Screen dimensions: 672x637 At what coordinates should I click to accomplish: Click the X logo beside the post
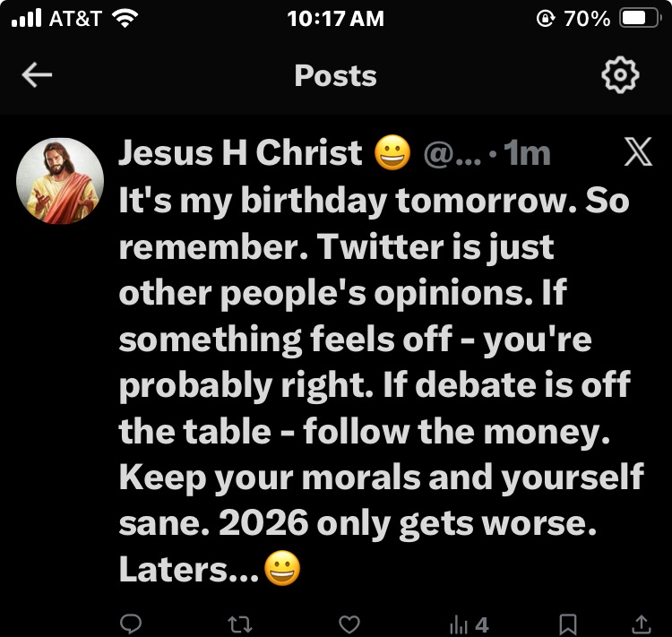tap(636, 155)
